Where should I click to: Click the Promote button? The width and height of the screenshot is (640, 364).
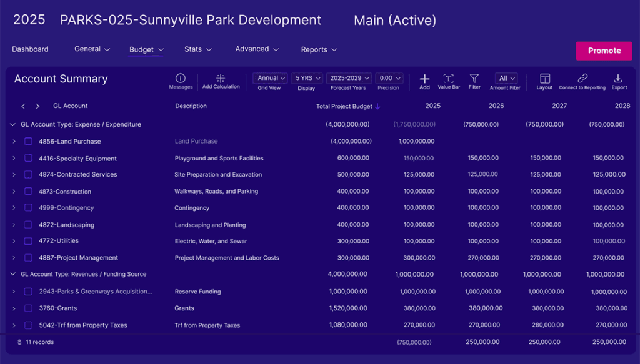tap(604, 51)
